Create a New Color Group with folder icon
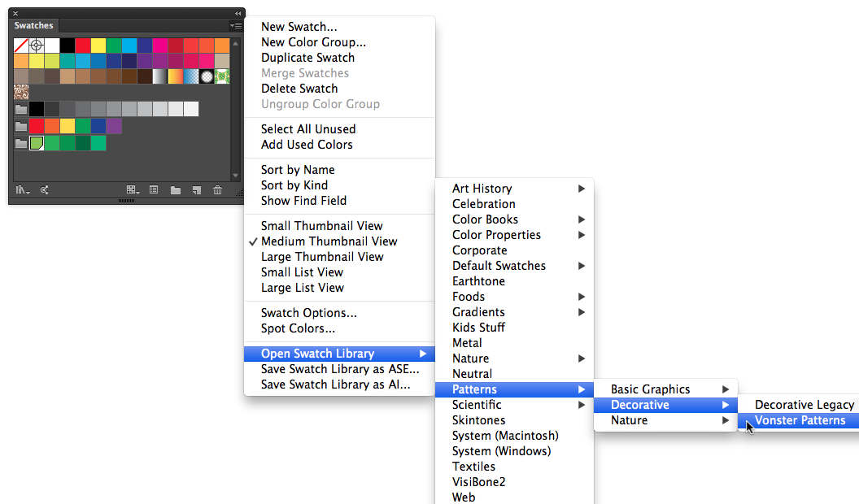Screen dimensions: 859x504 (x=176, y=189)
